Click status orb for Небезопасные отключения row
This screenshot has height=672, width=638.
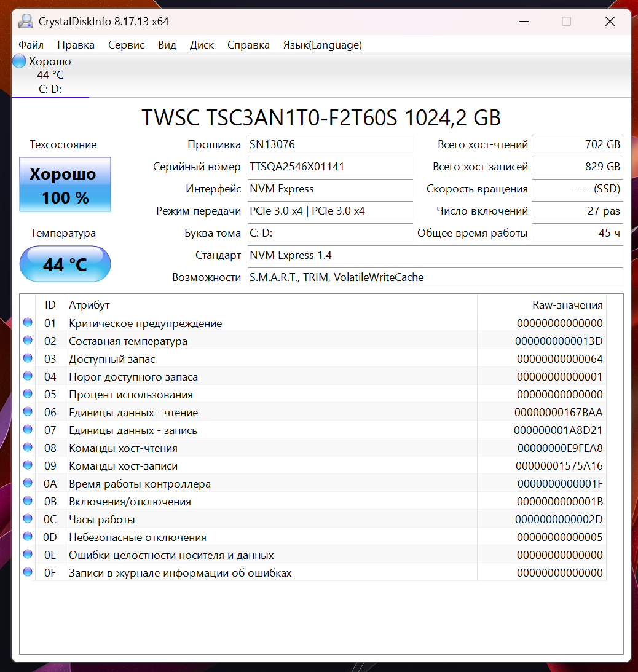(x=28, y=537)
